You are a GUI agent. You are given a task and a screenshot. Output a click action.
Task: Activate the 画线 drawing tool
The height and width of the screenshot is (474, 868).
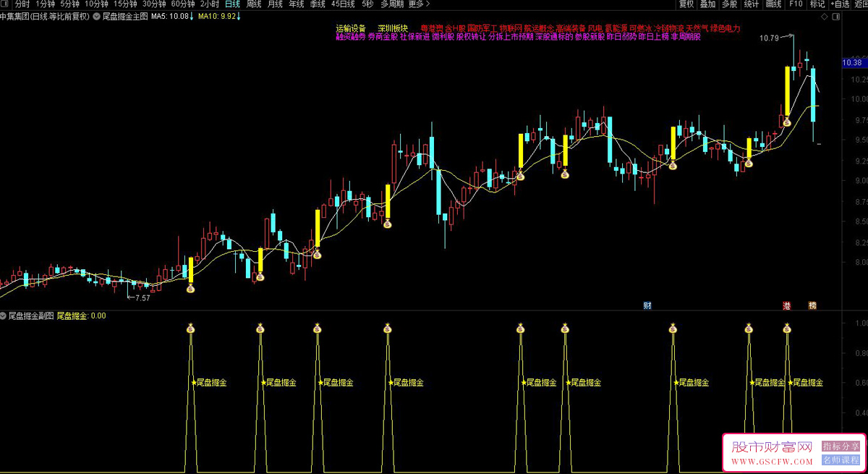click(773, 4)
